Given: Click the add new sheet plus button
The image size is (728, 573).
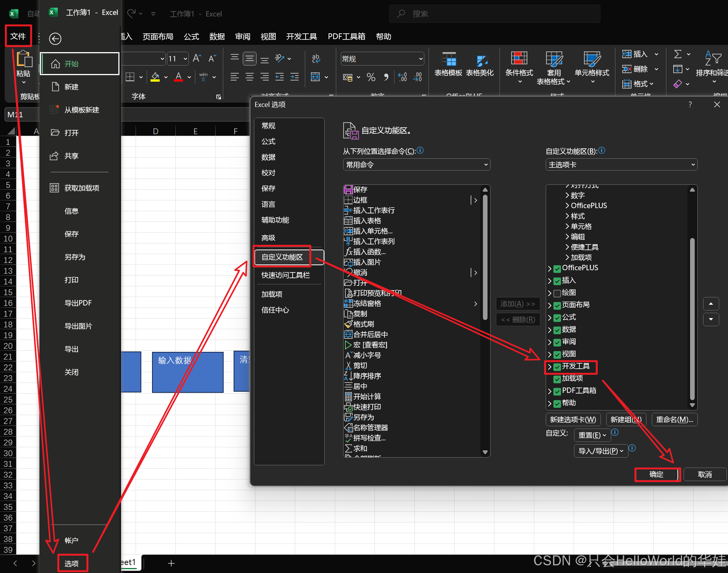Looking at the screenshot, I should click(x=171, y=563).
